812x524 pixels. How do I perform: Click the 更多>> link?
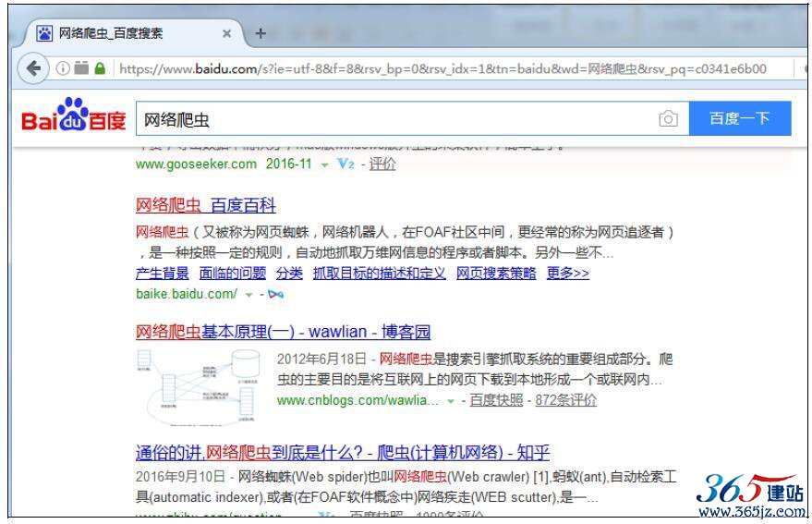click(x=567, y=274)
